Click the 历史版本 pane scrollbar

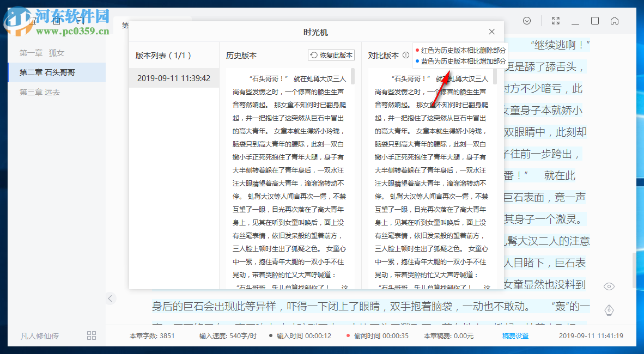(x=353, y=77)
